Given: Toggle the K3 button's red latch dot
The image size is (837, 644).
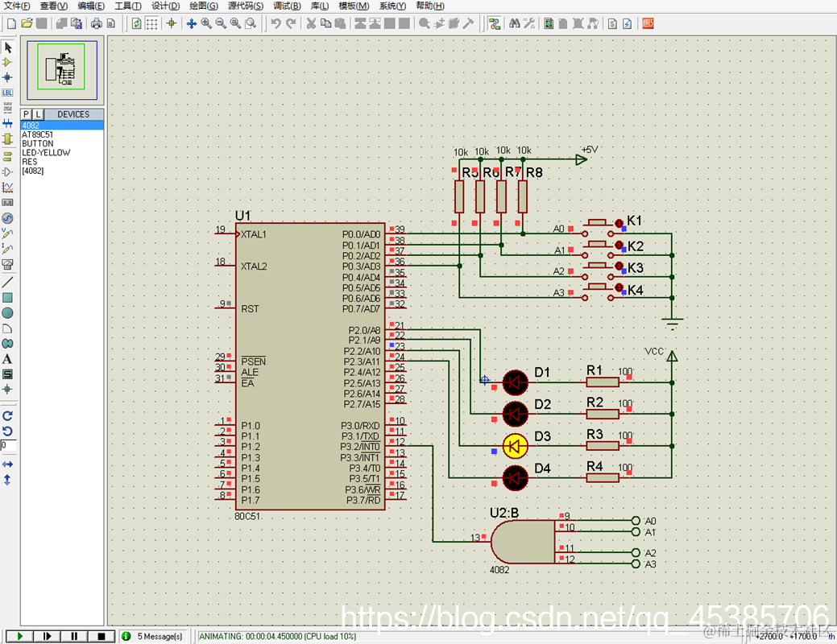Looking at the screenshot, I should point(619,266).
